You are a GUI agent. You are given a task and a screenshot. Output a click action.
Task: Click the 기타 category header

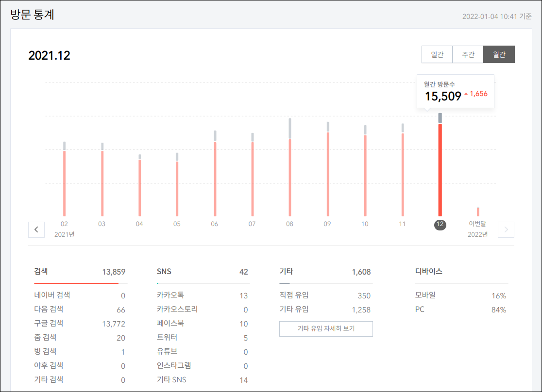coord(286,272)
